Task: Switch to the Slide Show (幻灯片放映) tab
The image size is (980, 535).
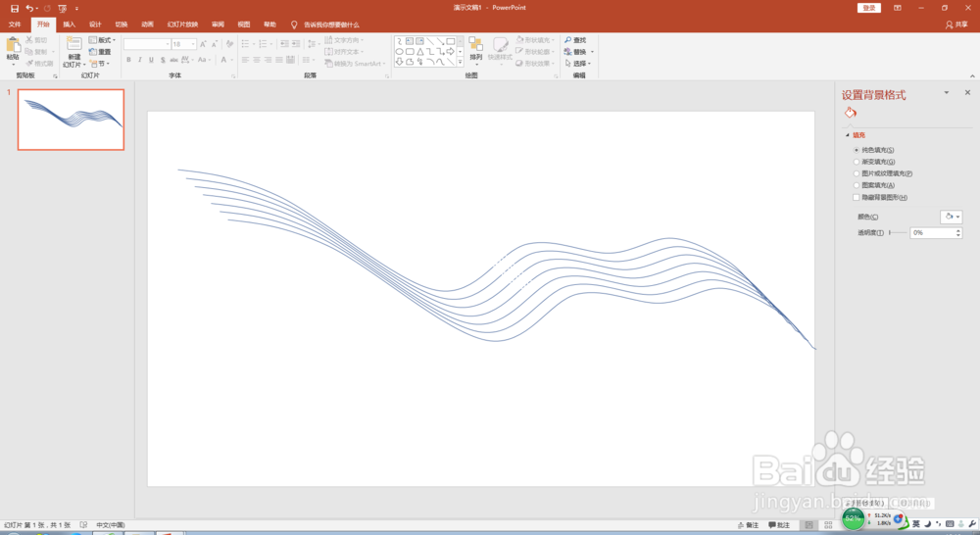Action: (182, 24)
